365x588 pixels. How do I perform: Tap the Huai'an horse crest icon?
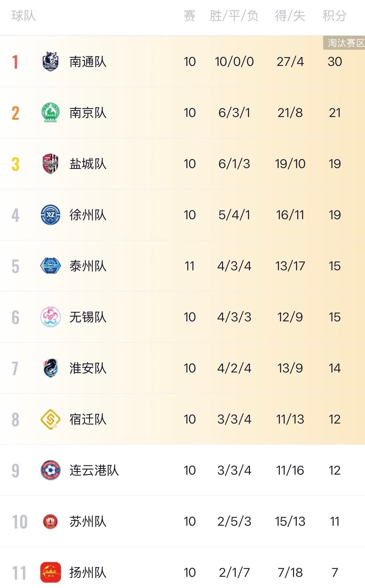coord(50,368)
